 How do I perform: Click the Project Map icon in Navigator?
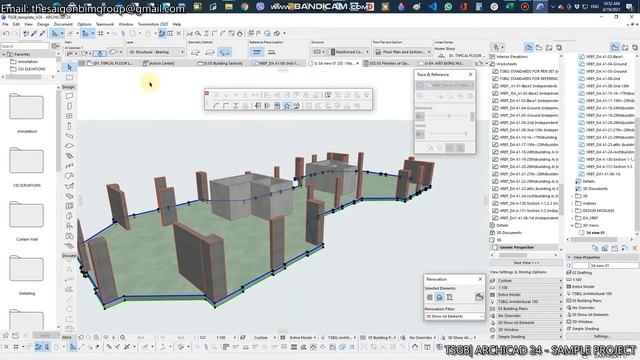pyautogui.click(x=529, y=48)
